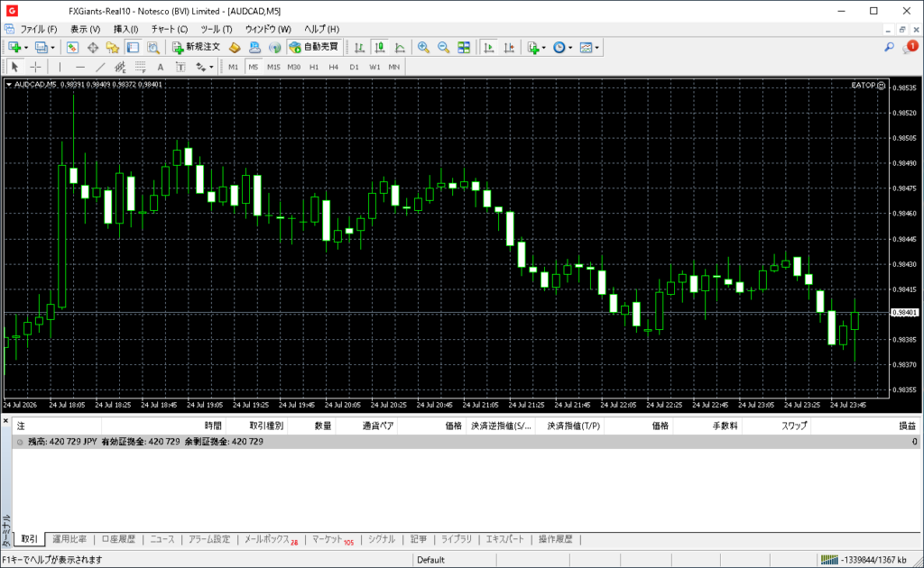Switch to the 口座履歴 tab
Screen dimensions: 924x568
pyautogui.click(x=118, y=539)
